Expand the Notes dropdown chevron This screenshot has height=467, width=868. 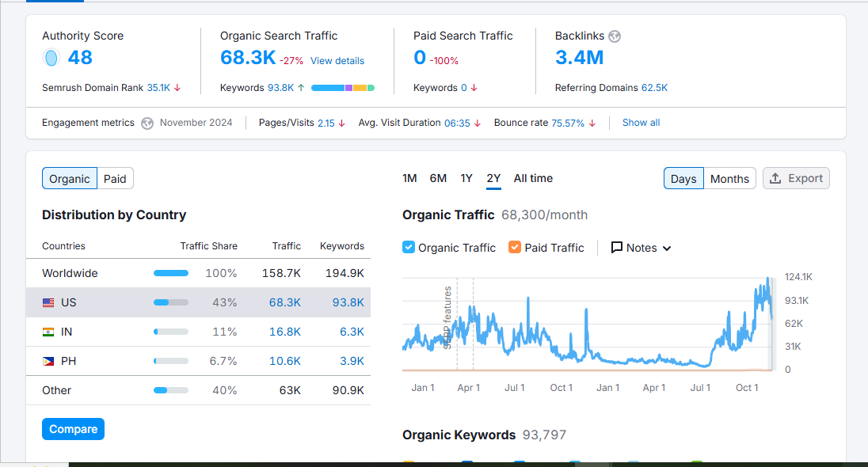tap(667, 249)
